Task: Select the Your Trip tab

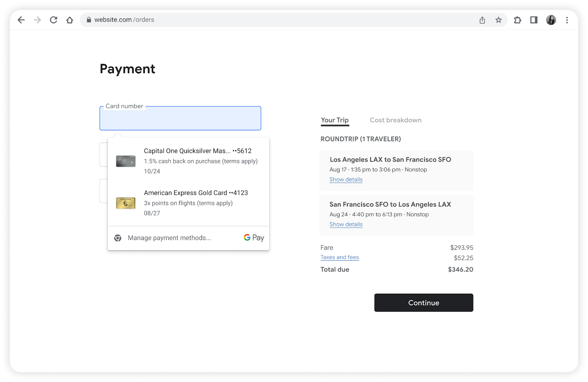Action: [x=334, y=120]
